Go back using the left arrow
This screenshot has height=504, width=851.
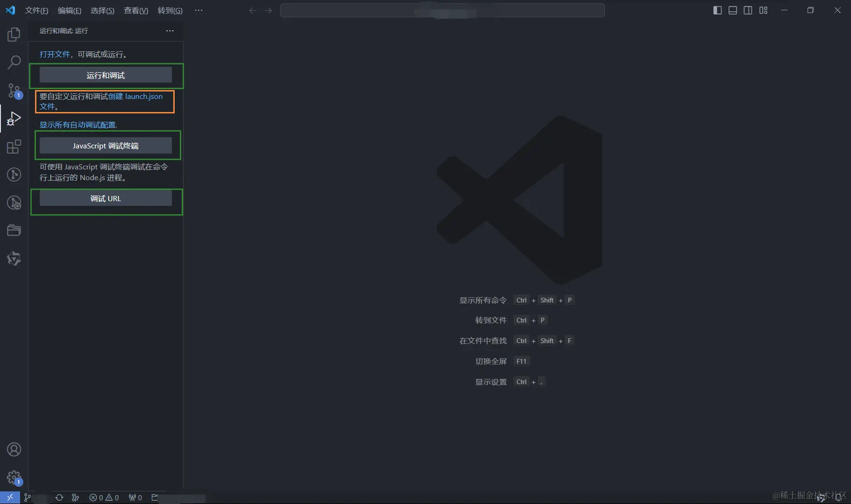253,10
